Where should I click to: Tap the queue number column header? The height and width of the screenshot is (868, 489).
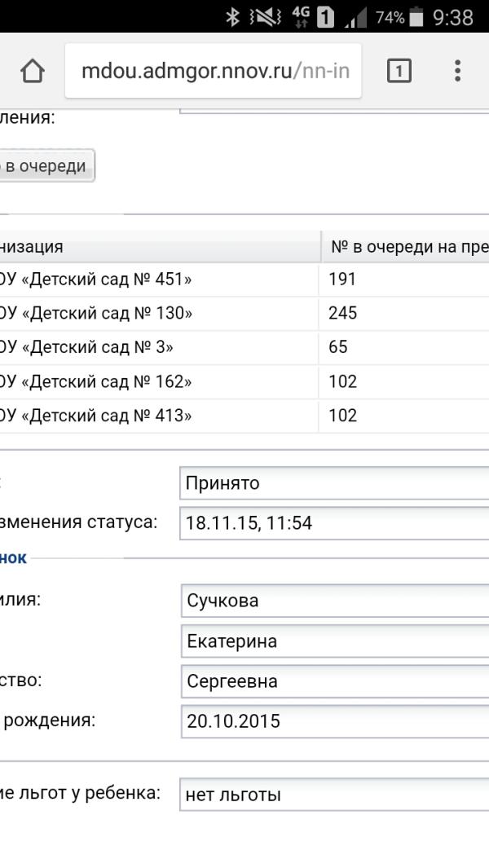click(407, 246)
